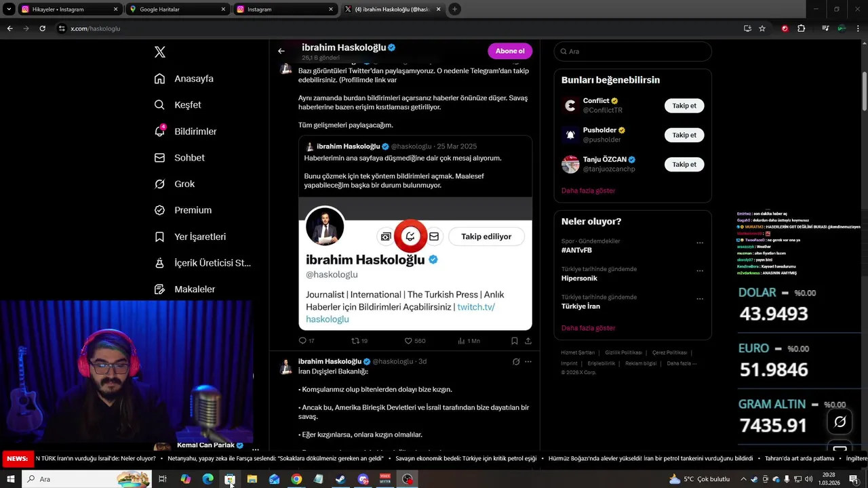Viewport: 868px width, 488px height.
Task: Focus the Ara search field
Action: click(x=633, y=52)
